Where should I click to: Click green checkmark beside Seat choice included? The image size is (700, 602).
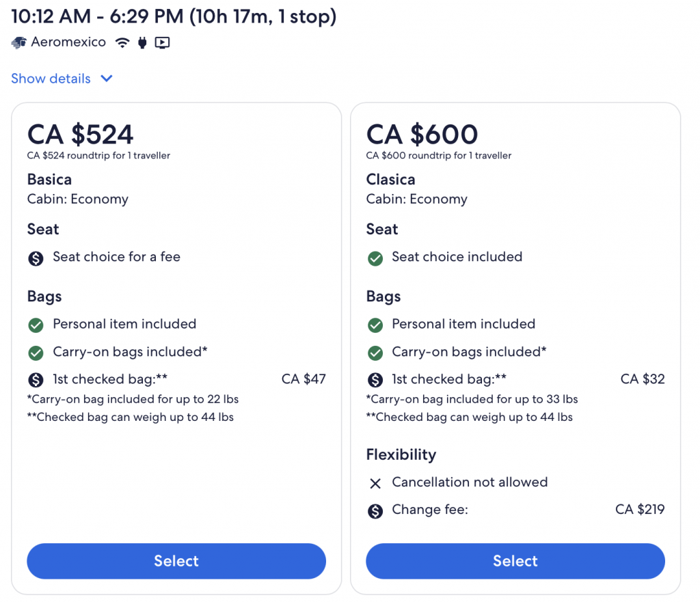(x=375, y=258)
